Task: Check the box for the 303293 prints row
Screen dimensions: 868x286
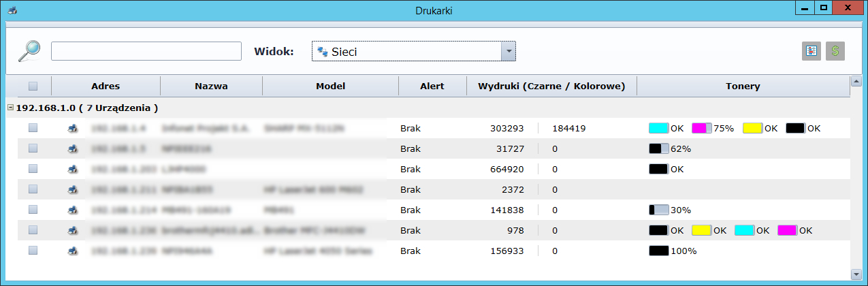Action: pos(33,128)
